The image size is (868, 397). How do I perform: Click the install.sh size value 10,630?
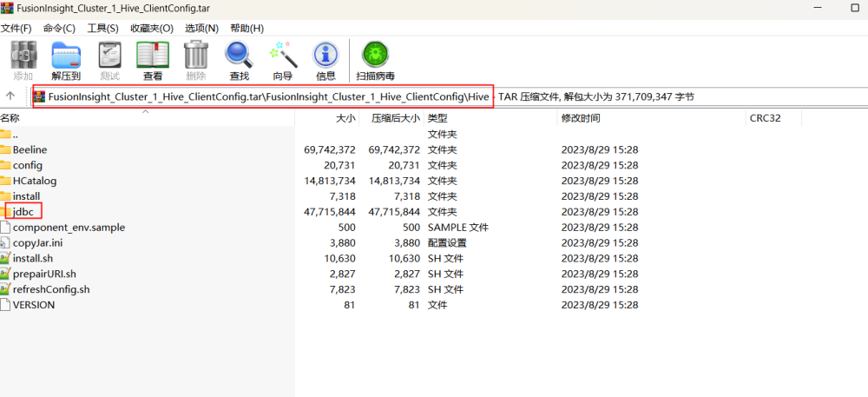[x=340, y=258]
